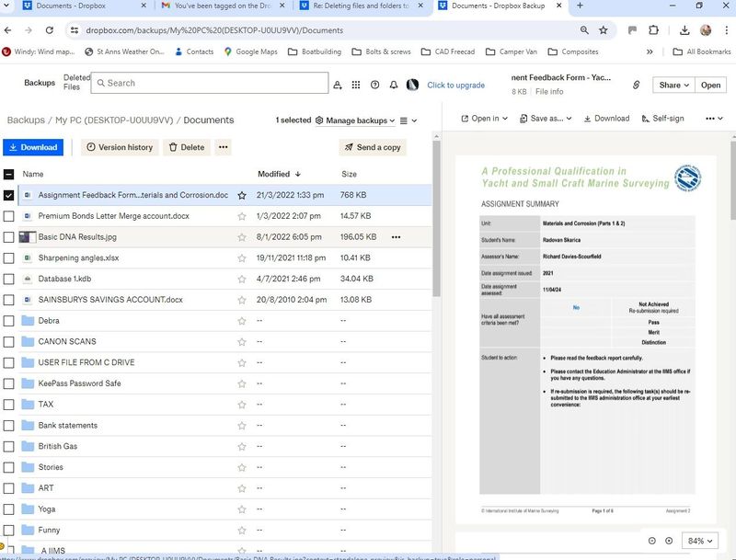This screenshot has height=560, width=736.
Task: Switch to the Deleted Files tab
Action: click(76, 84)
